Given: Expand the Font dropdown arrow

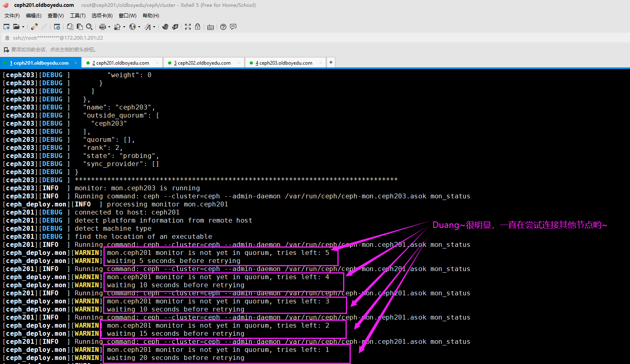Looking at the screenshot, I should pos(154,27).
